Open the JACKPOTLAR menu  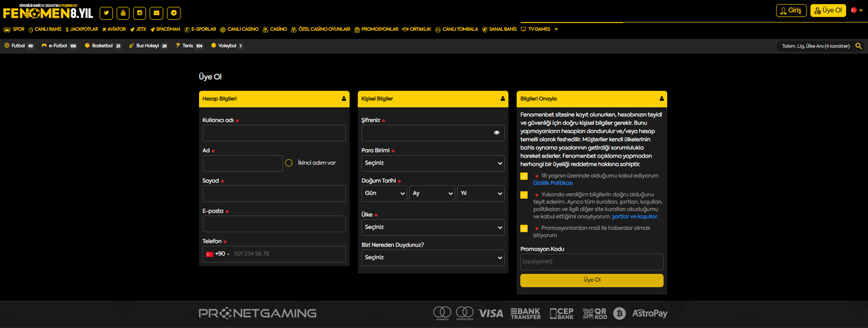tap(82, 29)
